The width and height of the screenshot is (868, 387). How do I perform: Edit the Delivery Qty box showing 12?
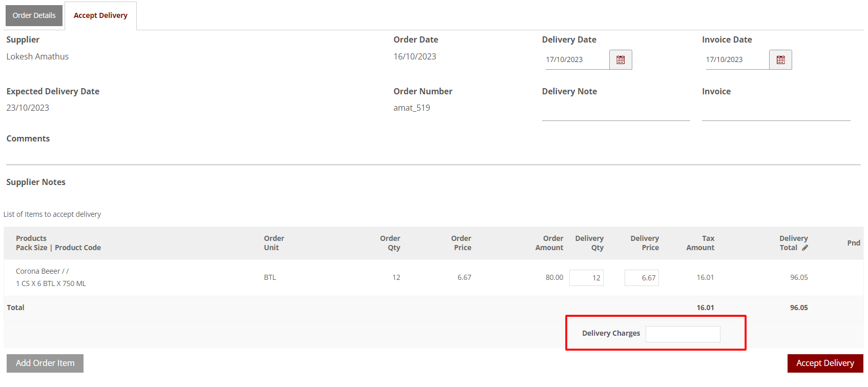pyautogui.click(x=586, y=278)
